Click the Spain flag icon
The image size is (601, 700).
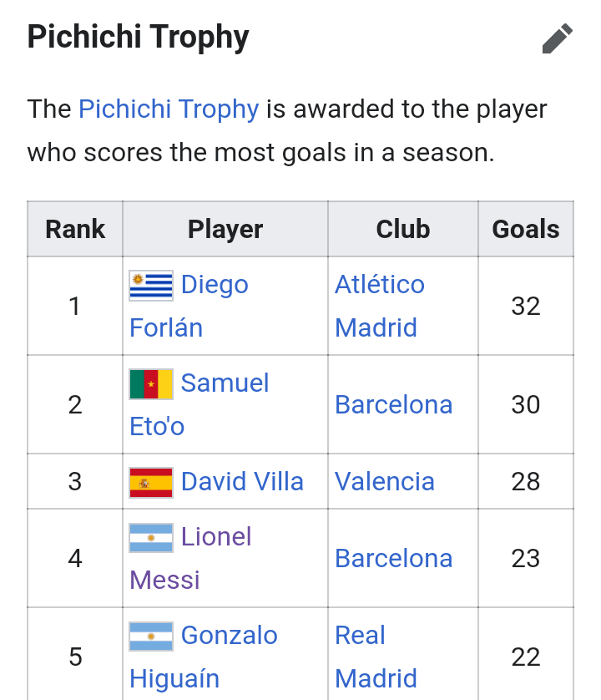151,483
